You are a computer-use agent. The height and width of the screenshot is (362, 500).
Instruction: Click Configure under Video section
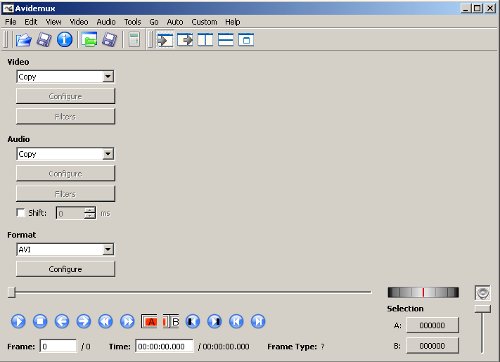coord(65,96)
